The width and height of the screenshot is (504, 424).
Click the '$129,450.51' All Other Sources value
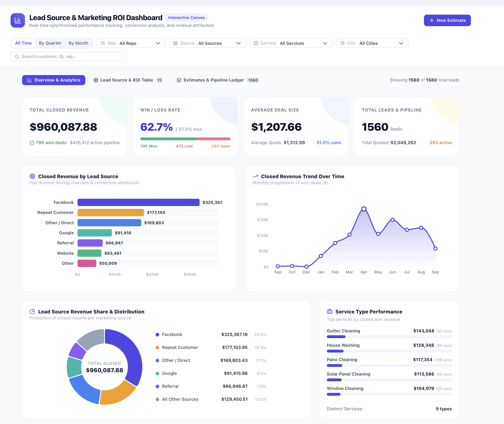point(234,399)
